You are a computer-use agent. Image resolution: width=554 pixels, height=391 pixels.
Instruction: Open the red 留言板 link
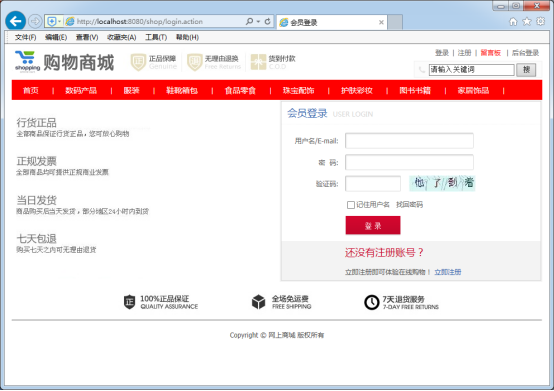point(491,53)
